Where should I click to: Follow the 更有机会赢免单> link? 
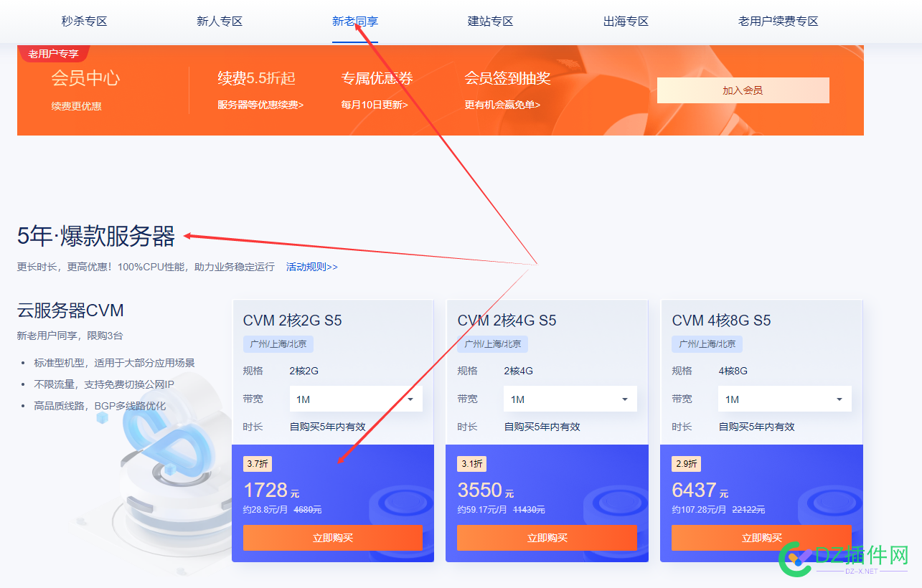pos(502,105)
